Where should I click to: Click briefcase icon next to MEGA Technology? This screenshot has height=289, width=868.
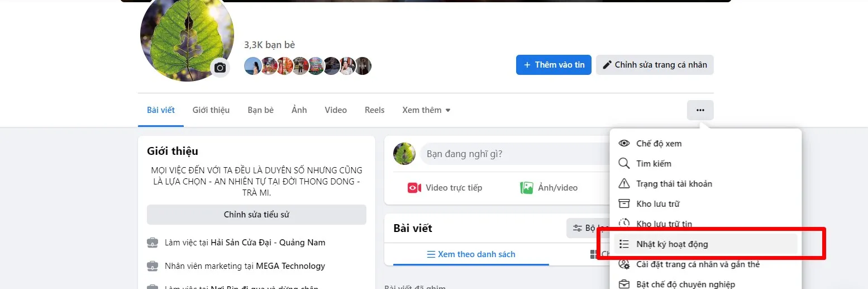tap(152, 266)
